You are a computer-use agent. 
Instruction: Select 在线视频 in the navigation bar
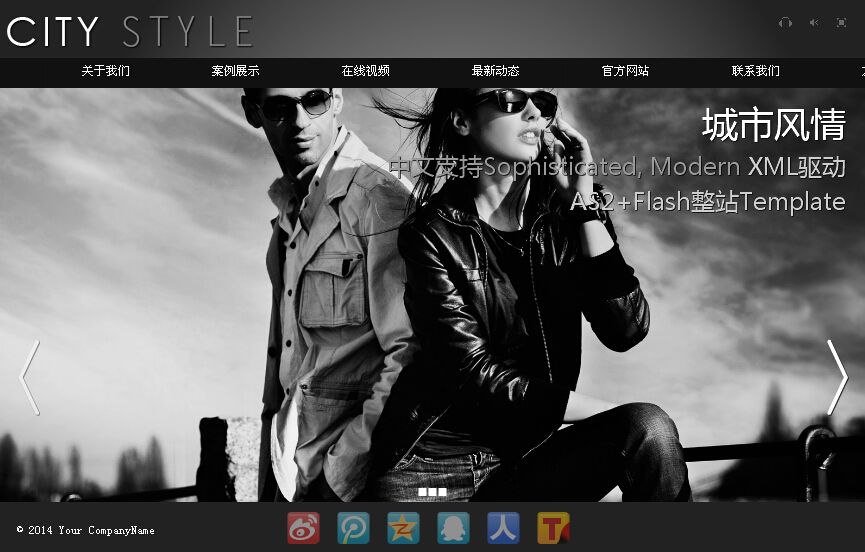(x=365, y=71)
